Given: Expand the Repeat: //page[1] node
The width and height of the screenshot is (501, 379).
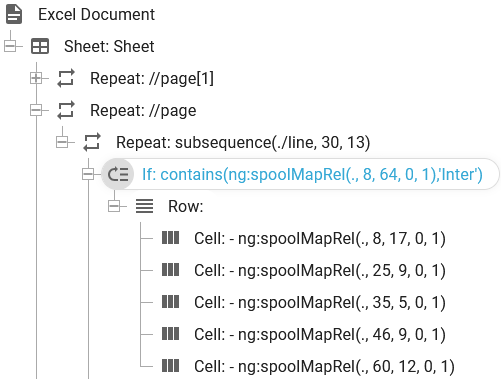Looking at the screenshot, I should click(x=36, y=78).
